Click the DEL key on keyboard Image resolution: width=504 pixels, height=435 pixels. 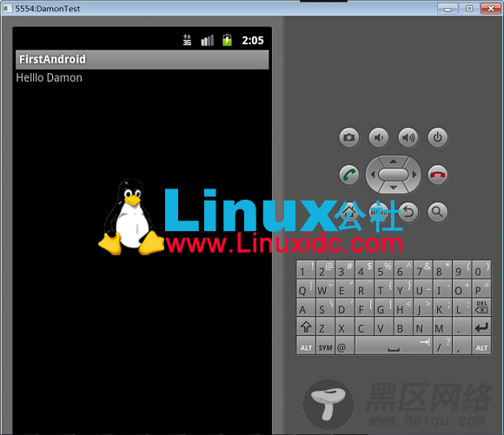tap(481, 307)
